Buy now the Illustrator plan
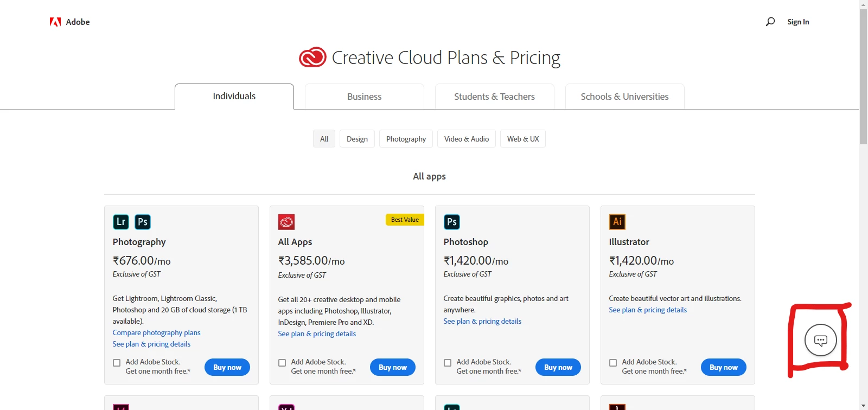This screenshot has width=868, height=410. pyautogui.click(x=724, y=367)
